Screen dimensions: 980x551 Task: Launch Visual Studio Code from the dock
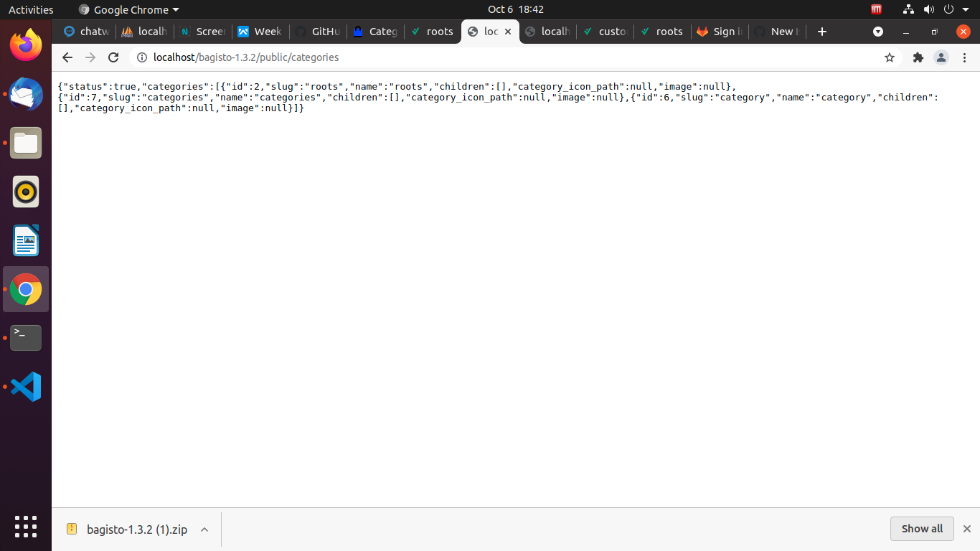(26, 387)
